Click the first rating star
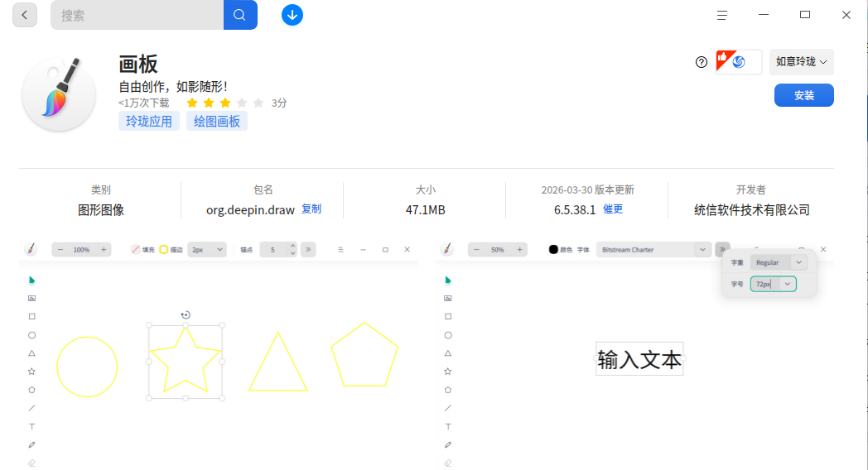 [192, 103]
